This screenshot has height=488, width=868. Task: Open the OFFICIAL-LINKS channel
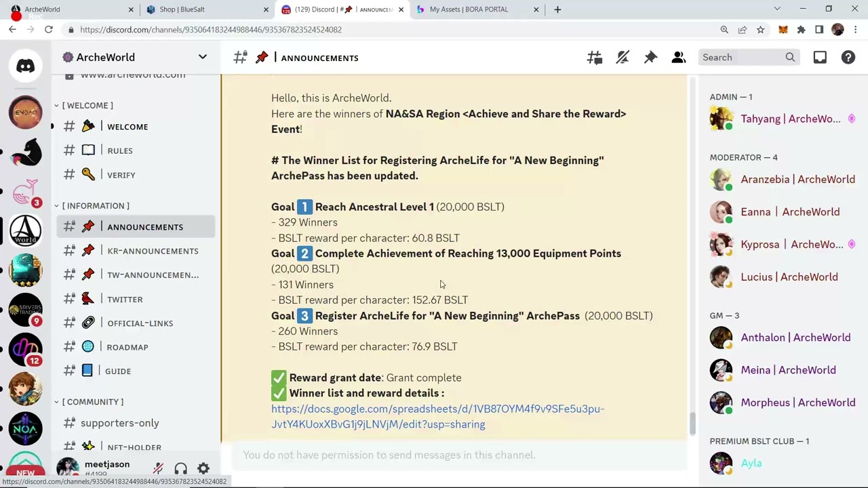click(x=136, y=323)
